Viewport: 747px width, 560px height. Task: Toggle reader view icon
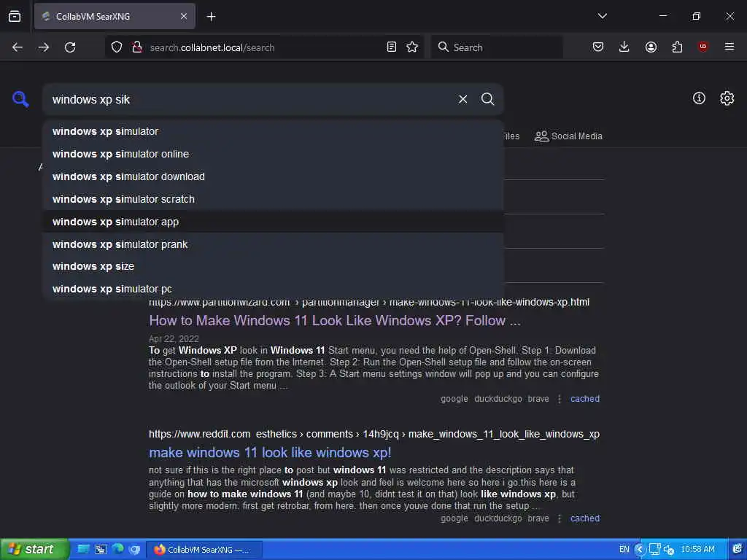coord(392,47)
